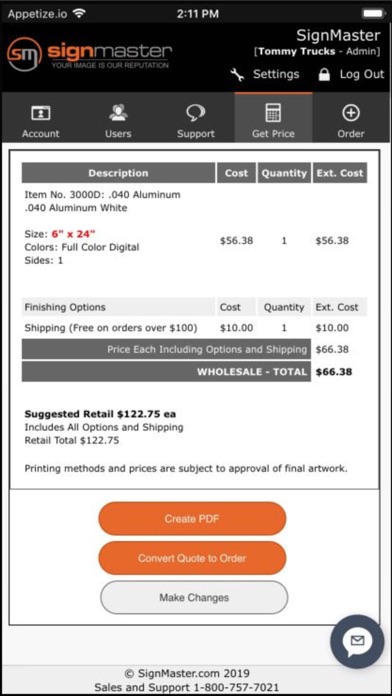392x696 pixels.
Task: Click Convert Quote to Order button
Action: (192, 558)
